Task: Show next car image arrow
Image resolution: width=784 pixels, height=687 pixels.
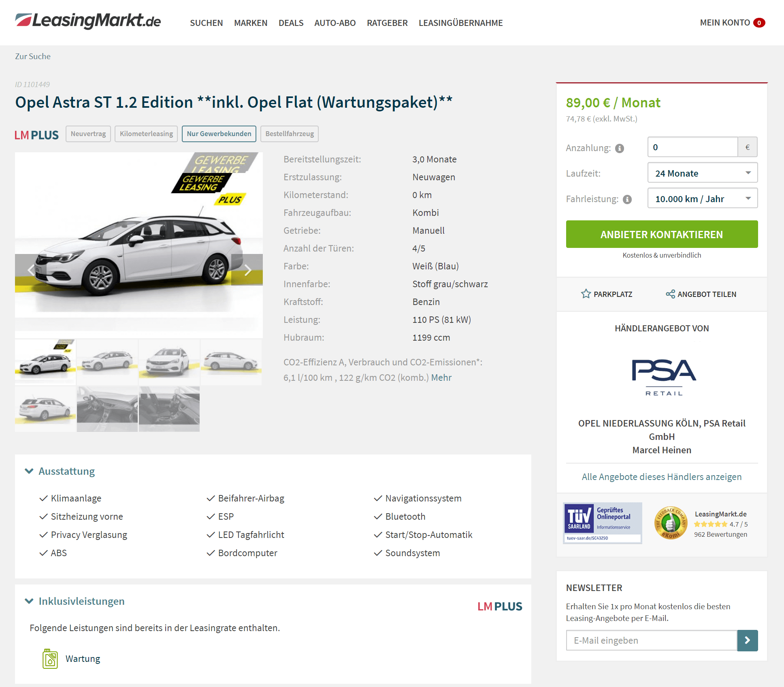Action: tap(247, 270)
